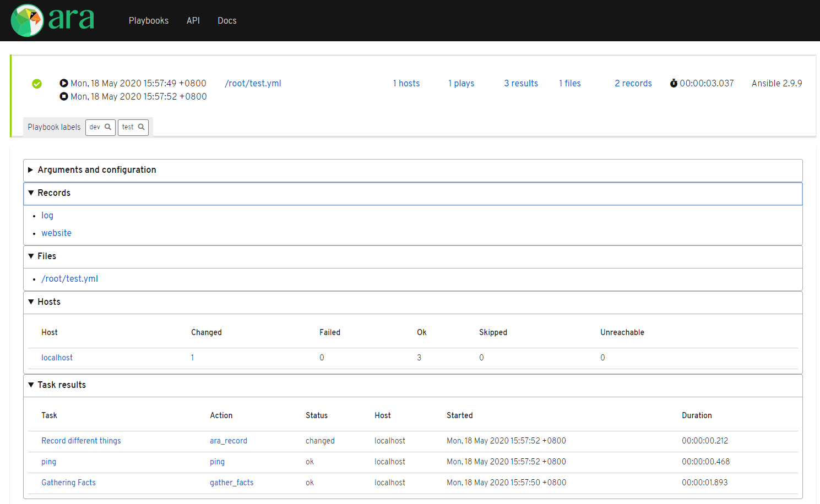Click the playbook end time stop icon
The width and height of the screenshot is (820, 504).
coord(64,96)
